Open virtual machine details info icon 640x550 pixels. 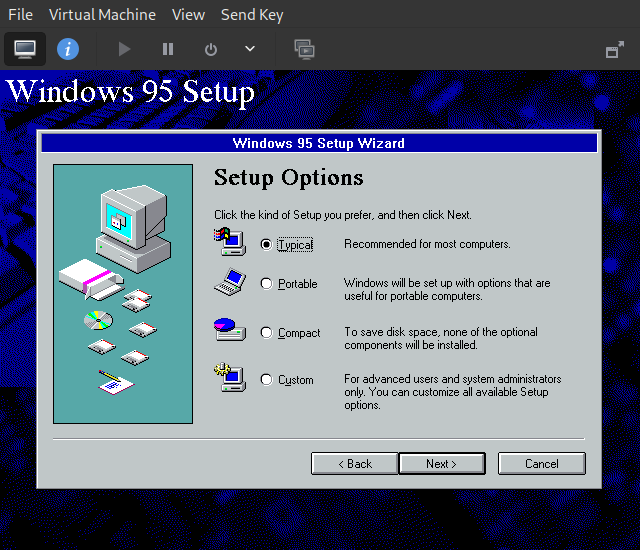(67, 49)
